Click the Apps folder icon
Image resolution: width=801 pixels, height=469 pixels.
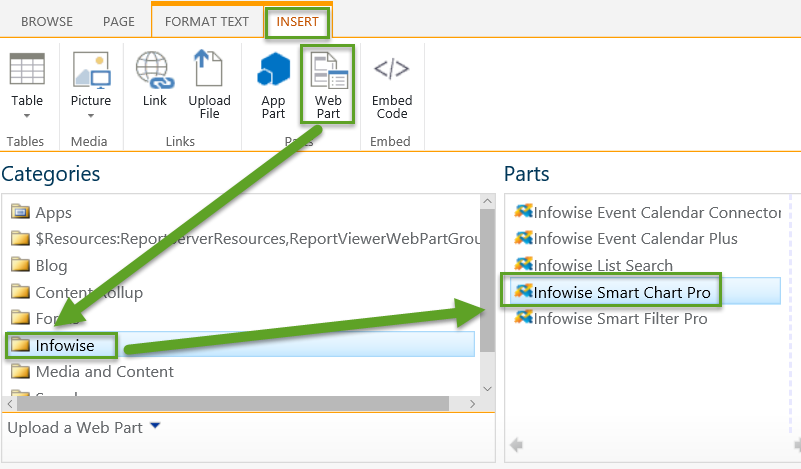(x=20, y=211)
